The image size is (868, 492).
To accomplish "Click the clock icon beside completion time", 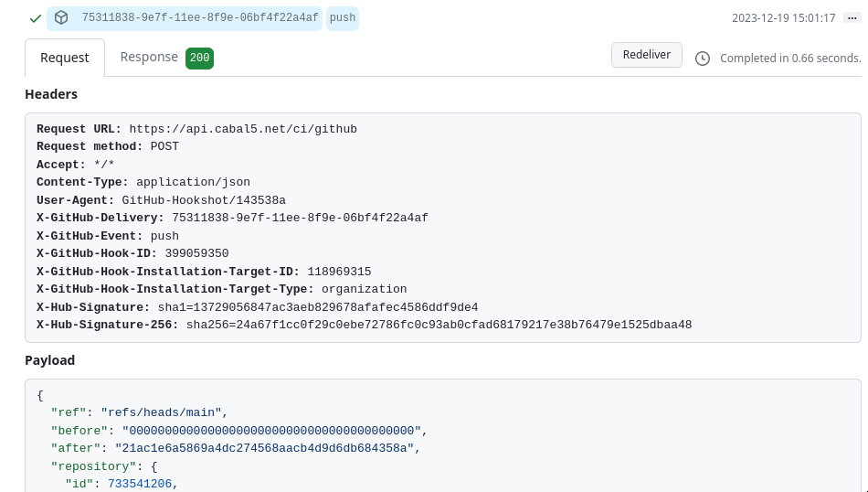I will click(x=703, y=59).
